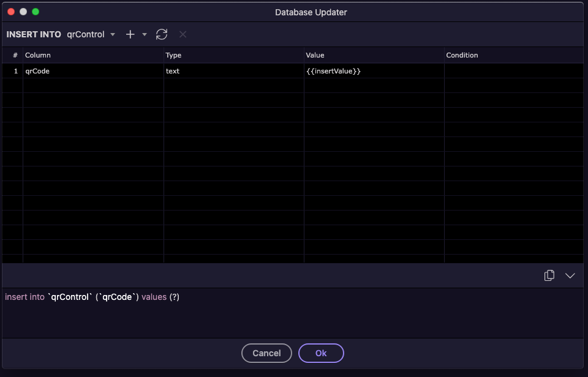The width and height of the screenshot is (588, 377).
Task: Expand the arrow beside the plus icon
Action: 145,34
